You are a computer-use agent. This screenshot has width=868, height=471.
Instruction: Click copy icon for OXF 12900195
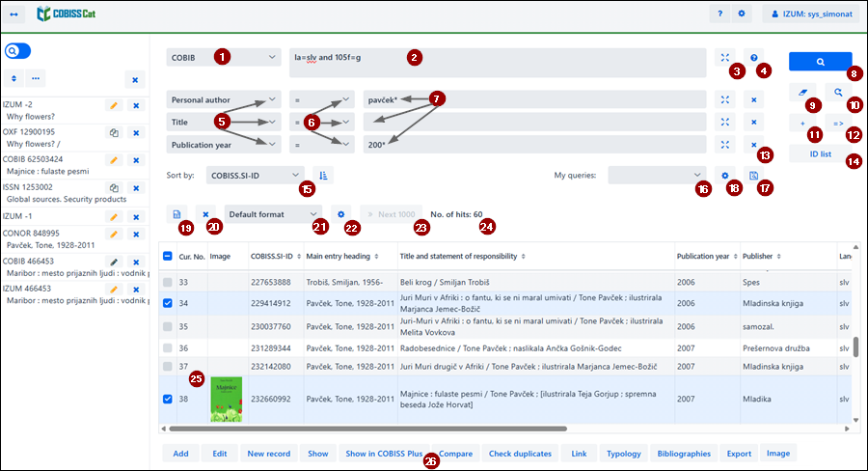(114, 132)
